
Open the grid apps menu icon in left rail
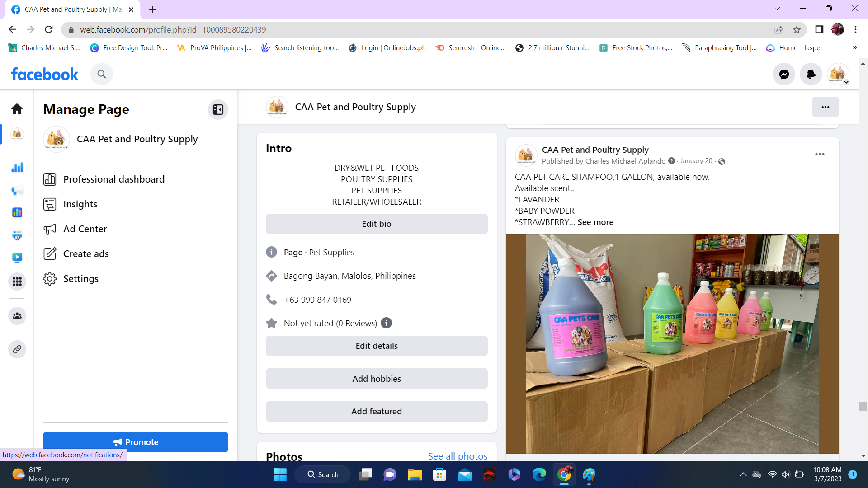[17, 282]
